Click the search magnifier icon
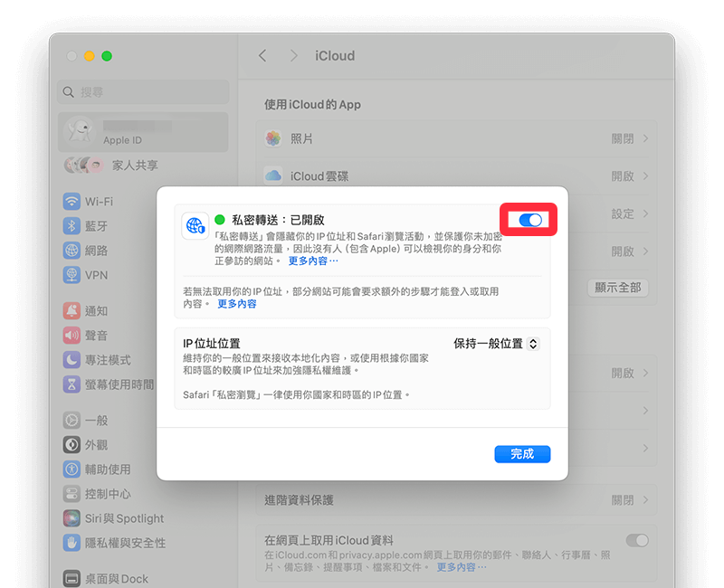 69,92
